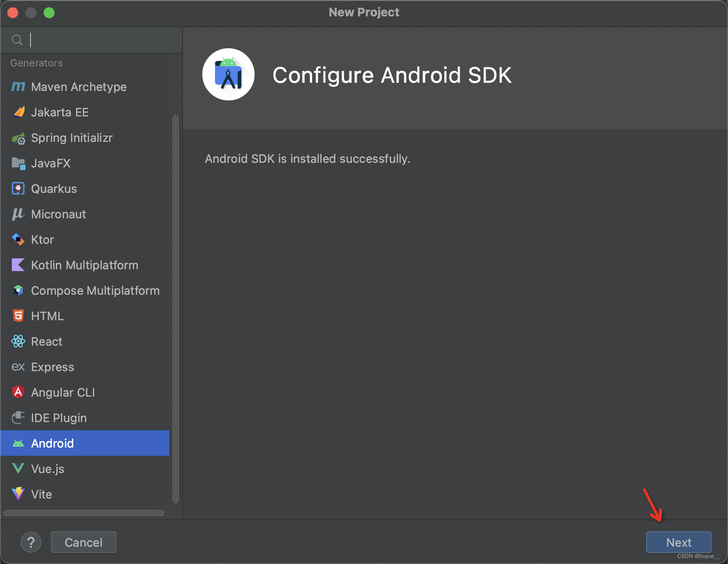Choose the Jakarta EE generator
Screen dimensions: 728x564
tap(85, 112)
